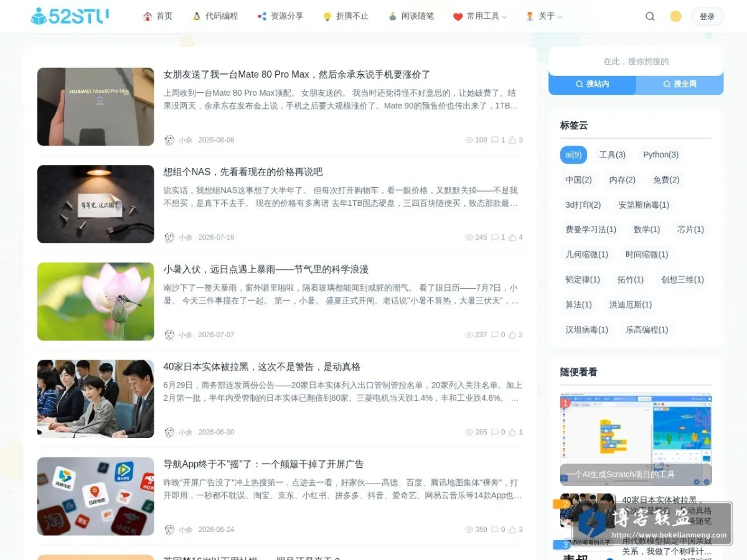The width and height of the screenshot is (747, 560).
Task: Select the 数学(1) tag
Action: pos(647,230)
